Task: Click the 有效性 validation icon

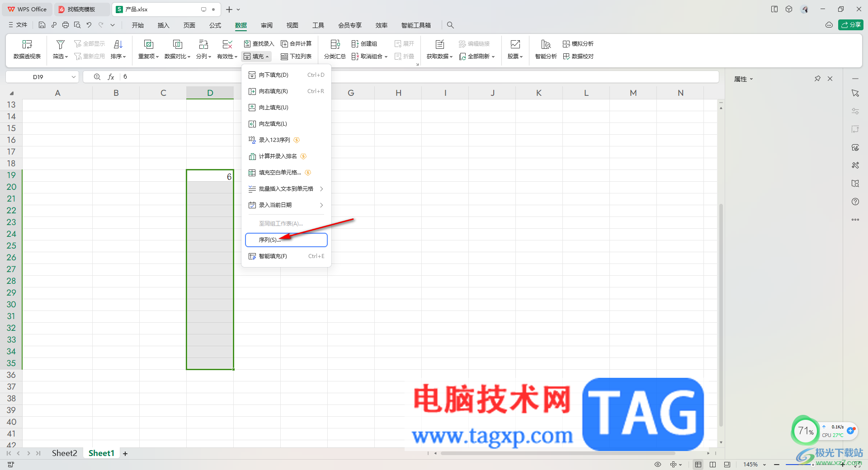Action: [227, 44]
